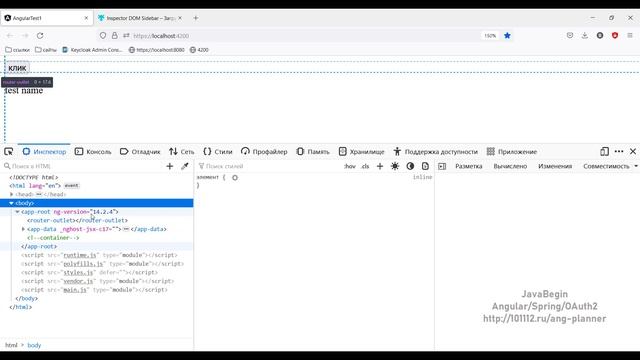640x360 pixels.
Task: Pick color with eyedropper tool
Action: click(x=185, y=166)
